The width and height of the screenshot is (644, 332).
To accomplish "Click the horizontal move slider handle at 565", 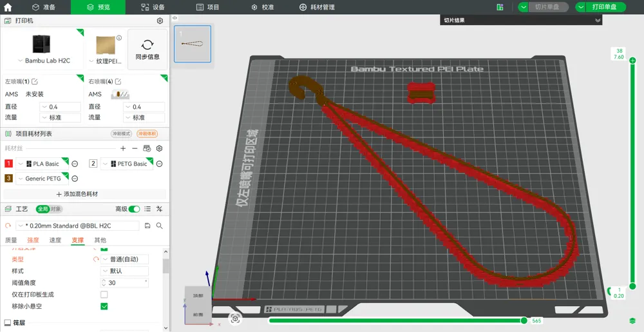I will click(x=524, y=320).
